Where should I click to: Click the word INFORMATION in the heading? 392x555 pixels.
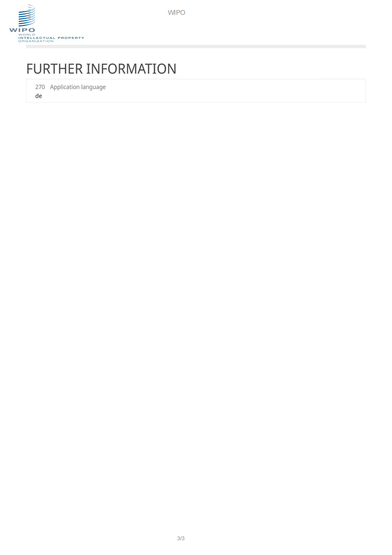(131, 69)
